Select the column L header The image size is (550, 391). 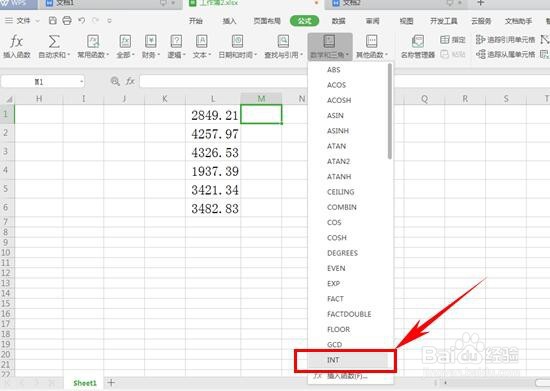[213, 99]
